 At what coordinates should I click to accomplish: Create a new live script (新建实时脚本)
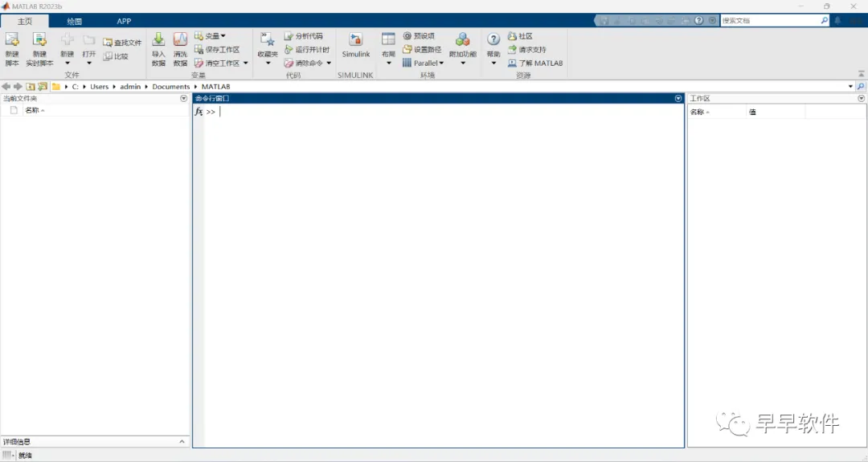click(39, 49)
